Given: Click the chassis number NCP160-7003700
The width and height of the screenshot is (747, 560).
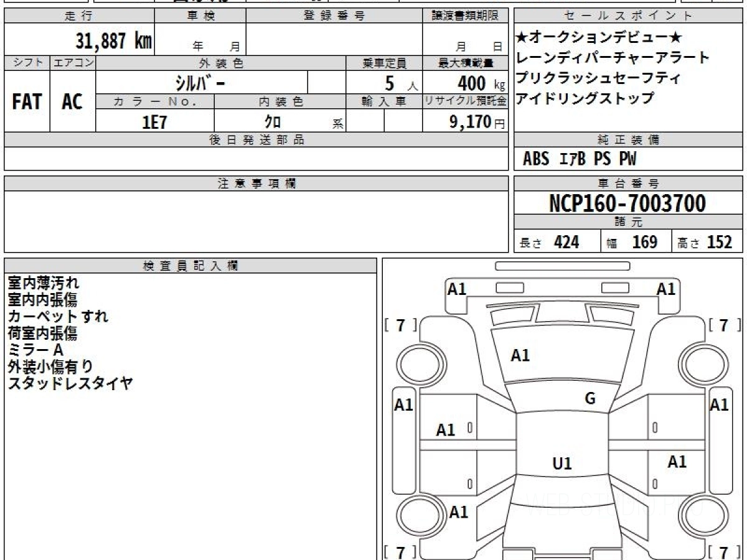Looking at the screenshot, I should pos(627,203).
